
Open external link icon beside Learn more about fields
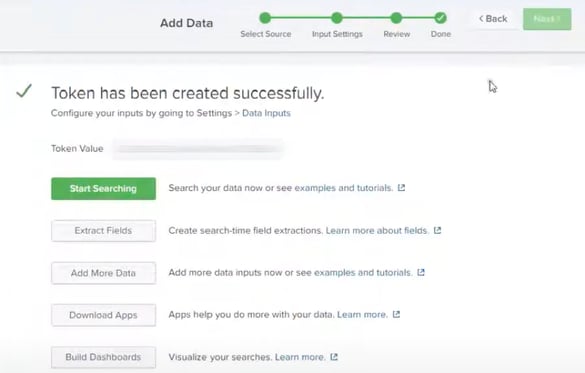[438, 231]
